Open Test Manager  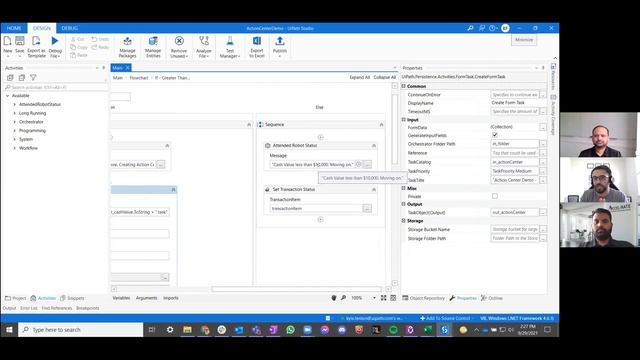click(x=230, y=41)
